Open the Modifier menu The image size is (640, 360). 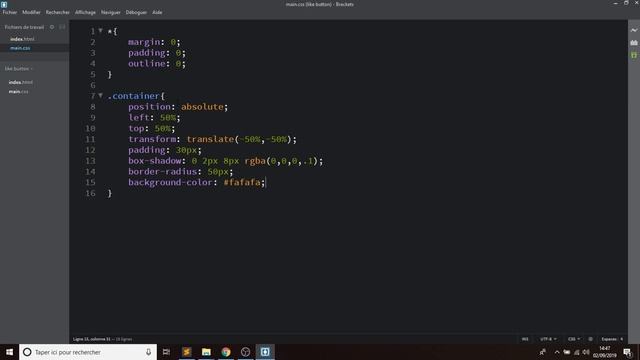coord(31,12)
